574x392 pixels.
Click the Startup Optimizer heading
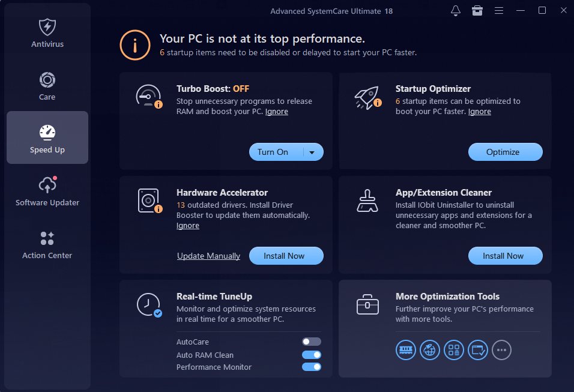pos(433,89)
